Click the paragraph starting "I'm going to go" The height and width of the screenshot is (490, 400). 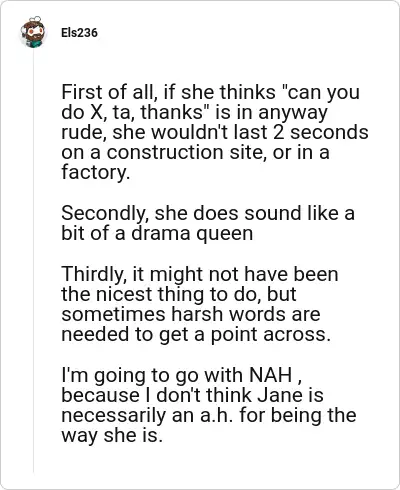[x=209, y=405]
